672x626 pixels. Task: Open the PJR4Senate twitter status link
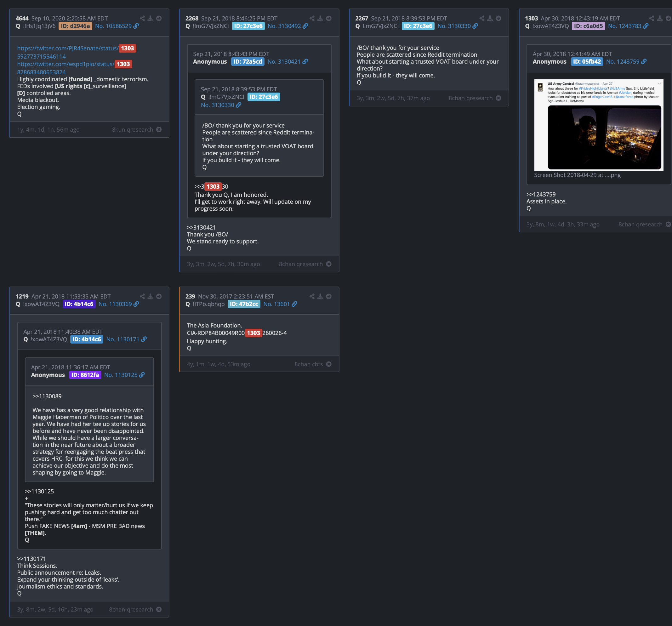68,48
